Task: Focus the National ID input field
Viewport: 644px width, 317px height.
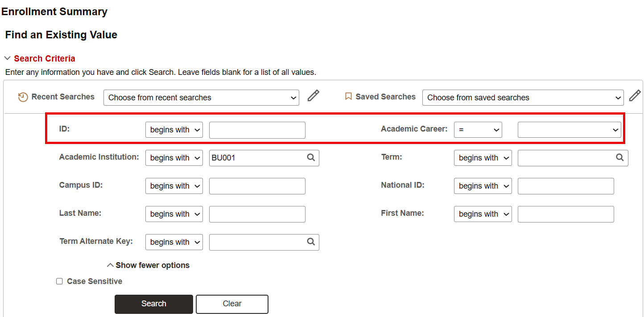Action: (x=566, y=186)
